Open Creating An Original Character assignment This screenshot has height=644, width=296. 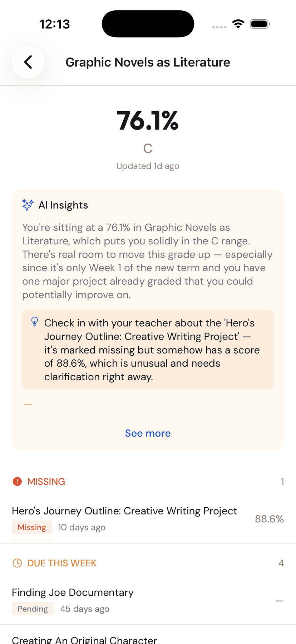(x=84, y=640)
